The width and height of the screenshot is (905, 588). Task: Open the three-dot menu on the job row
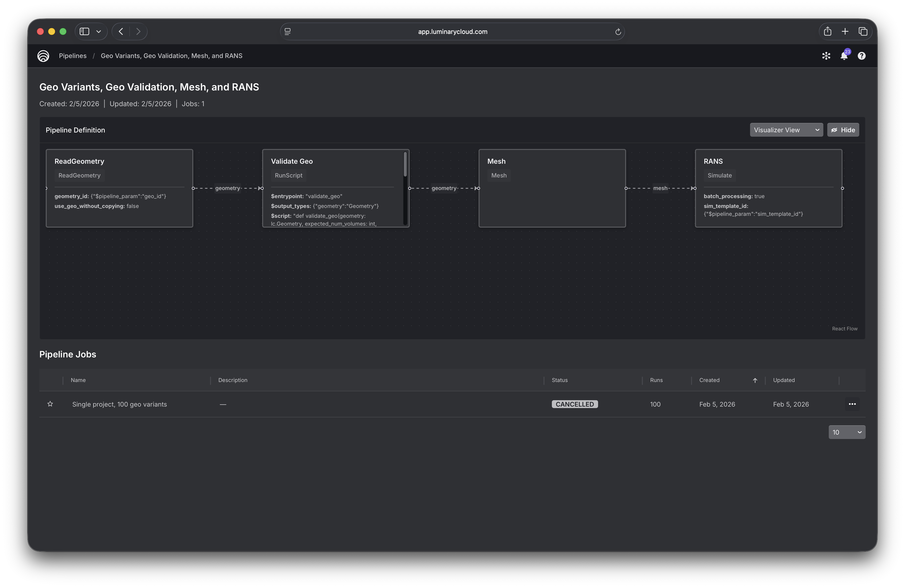coord(852,404)
